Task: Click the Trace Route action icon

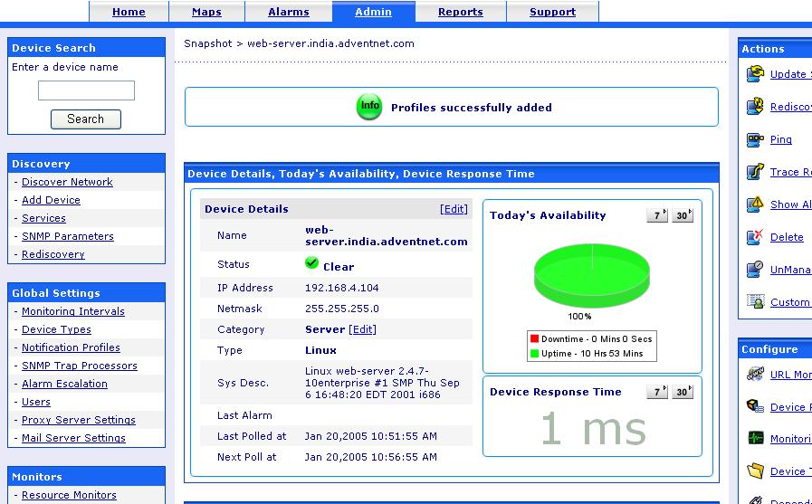Action: pyautogui.click(x=755, y=171)
